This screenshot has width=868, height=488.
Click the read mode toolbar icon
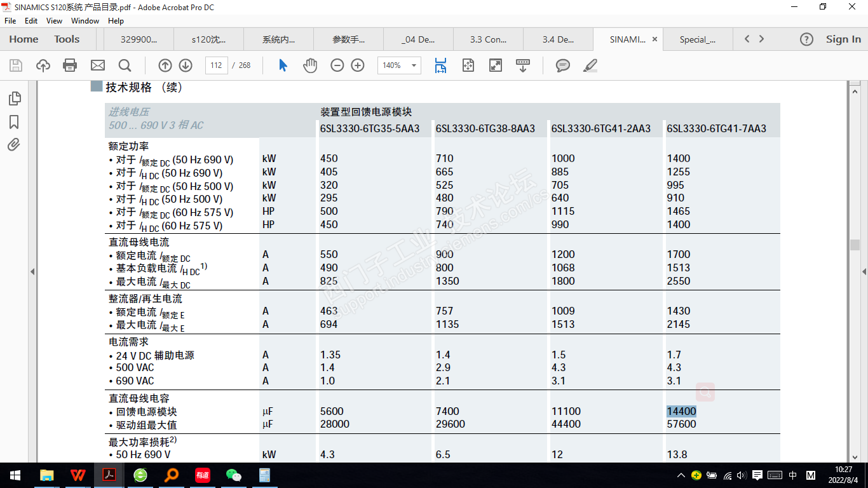[x=523, y=65]
